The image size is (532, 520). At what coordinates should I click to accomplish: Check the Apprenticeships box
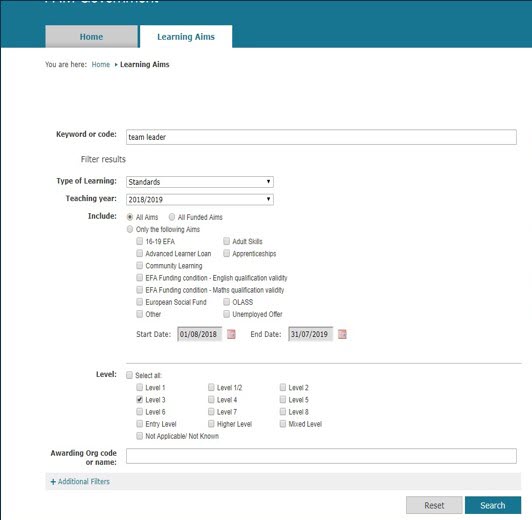(226, 253)
